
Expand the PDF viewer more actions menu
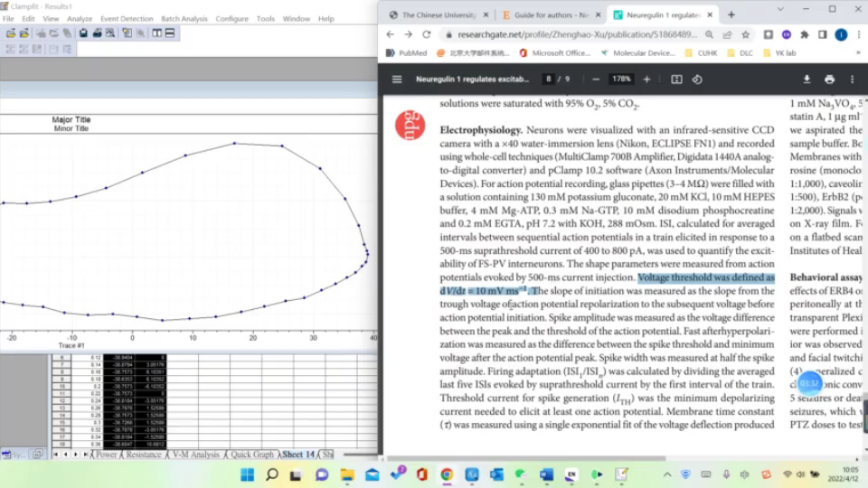[853, 80]
